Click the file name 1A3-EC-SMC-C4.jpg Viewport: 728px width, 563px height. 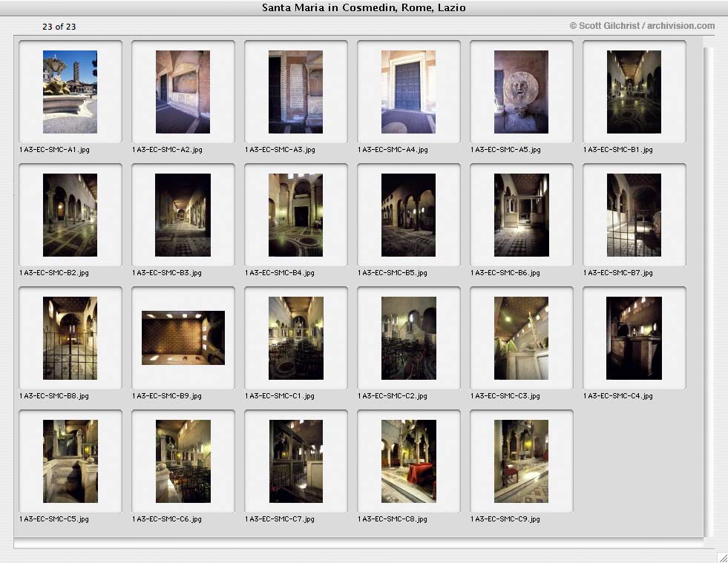tap(618, 396)
